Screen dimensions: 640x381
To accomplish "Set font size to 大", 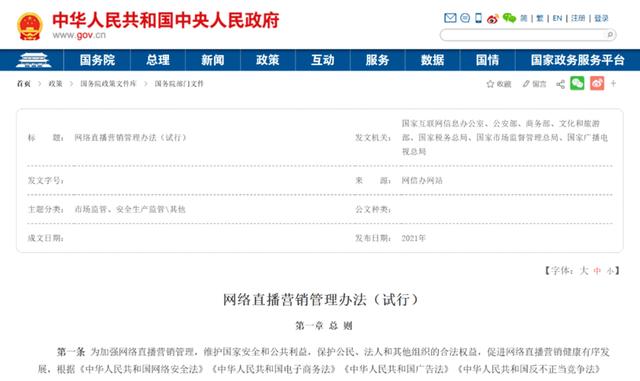I will click(584, 271).
